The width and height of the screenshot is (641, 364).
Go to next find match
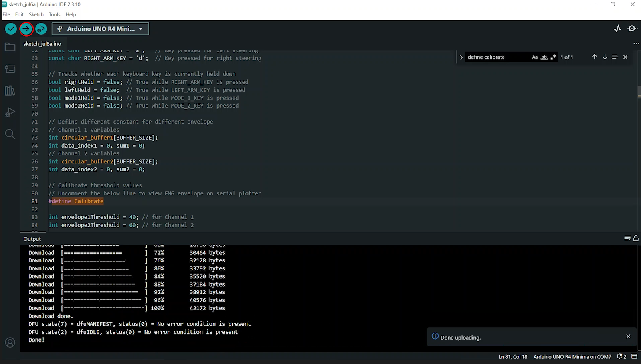[605, 57]
